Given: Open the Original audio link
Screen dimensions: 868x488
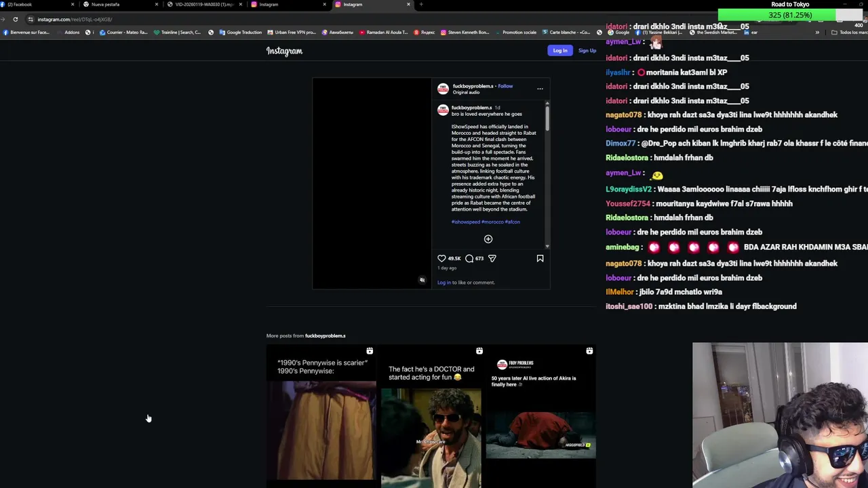Looking at the screenshot, I should click(466, 92).
